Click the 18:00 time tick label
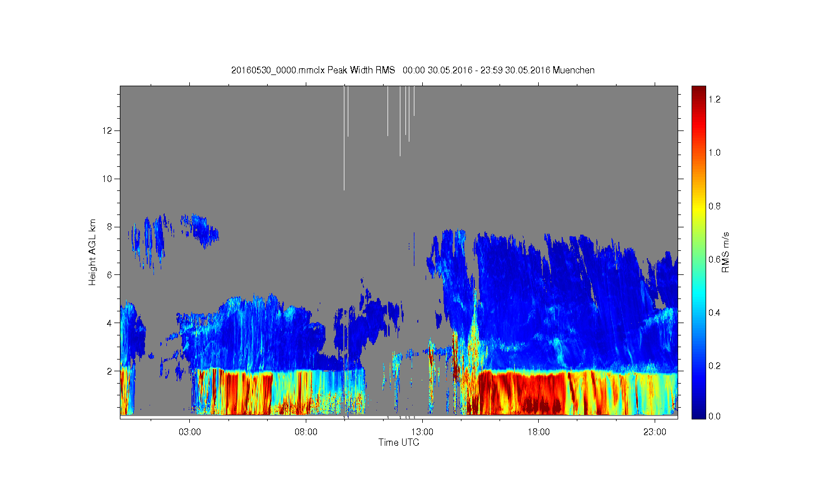The image size is (840, 504). tap(539, 432)
